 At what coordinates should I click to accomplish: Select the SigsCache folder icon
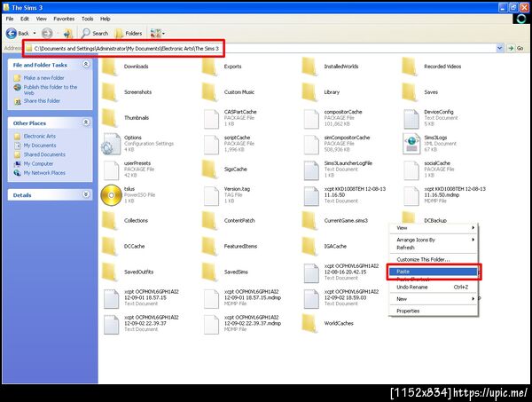point(209,169)
